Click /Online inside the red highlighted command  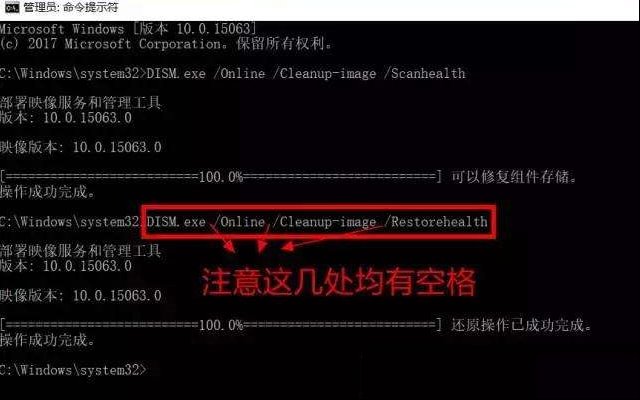239,222
